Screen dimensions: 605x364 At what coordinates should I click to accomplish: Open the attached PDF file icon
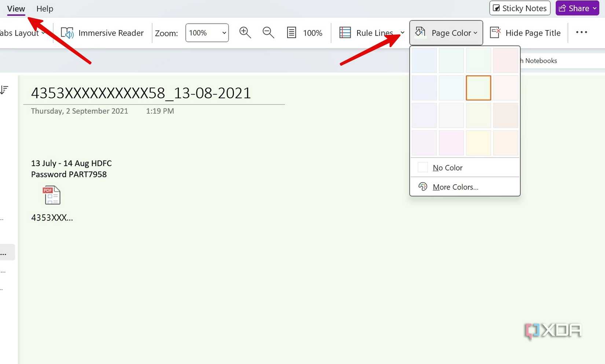coord(51,195)
